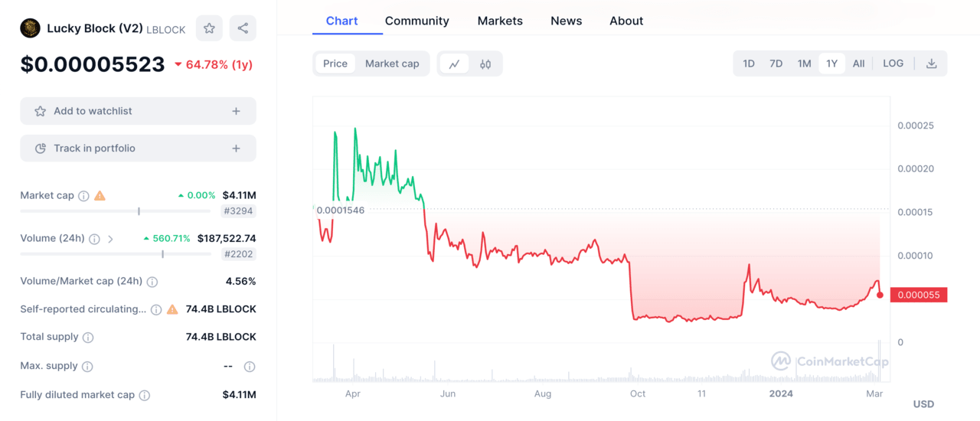This screenshot has height=421, width=980.
Task: Click the star favorite icon
Action: coord(209,28)
